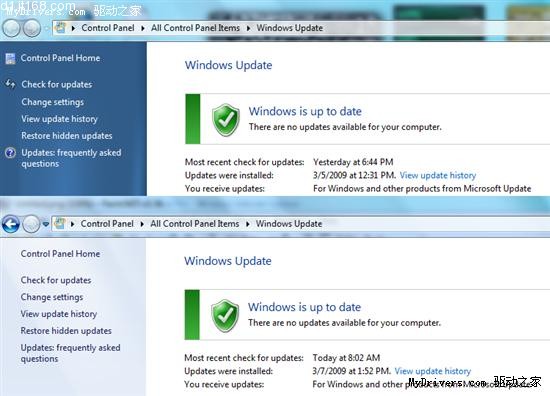Click Control Panel Home icon in top sidebar
550x396 pixels.
pos(11,59)
